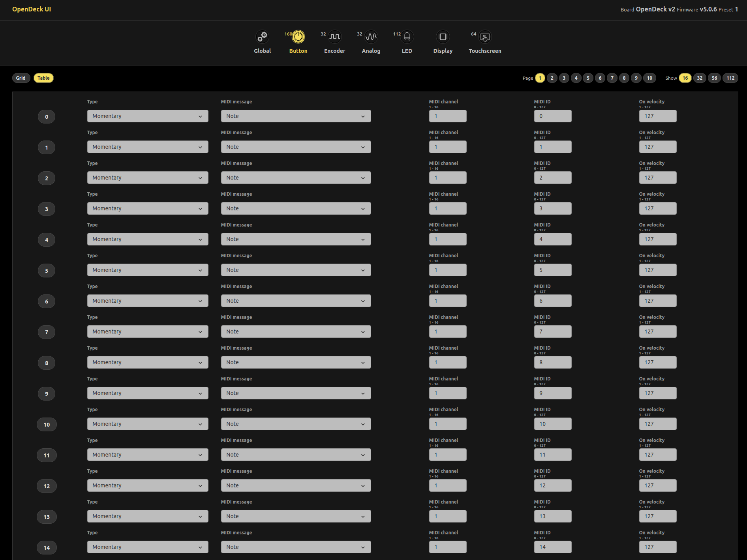Go to page 8
747x560 pixels.
click(624, 78)
